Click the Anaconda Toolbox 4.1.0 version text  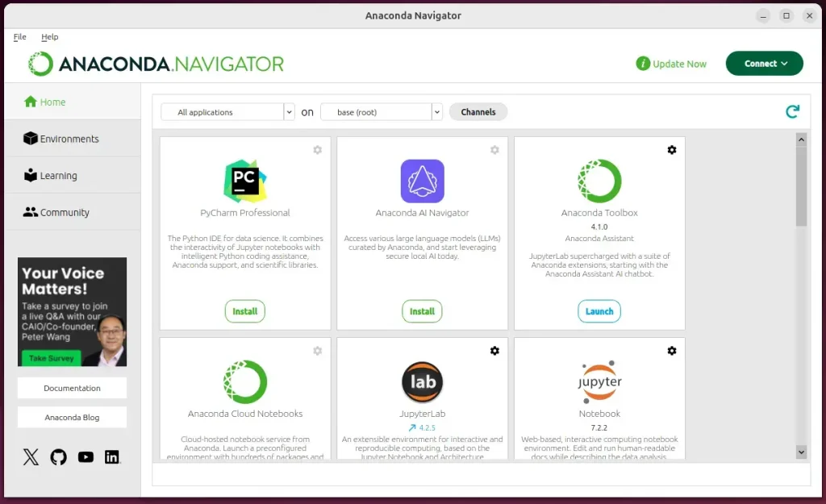[x=599, y=227]
